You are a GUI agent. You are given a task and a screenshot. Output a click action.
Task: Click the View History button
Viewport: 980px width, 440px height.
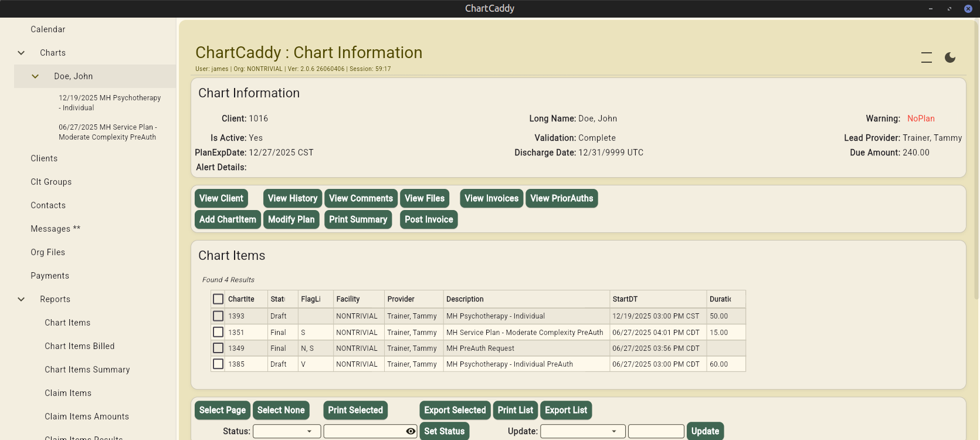(293, 198)
